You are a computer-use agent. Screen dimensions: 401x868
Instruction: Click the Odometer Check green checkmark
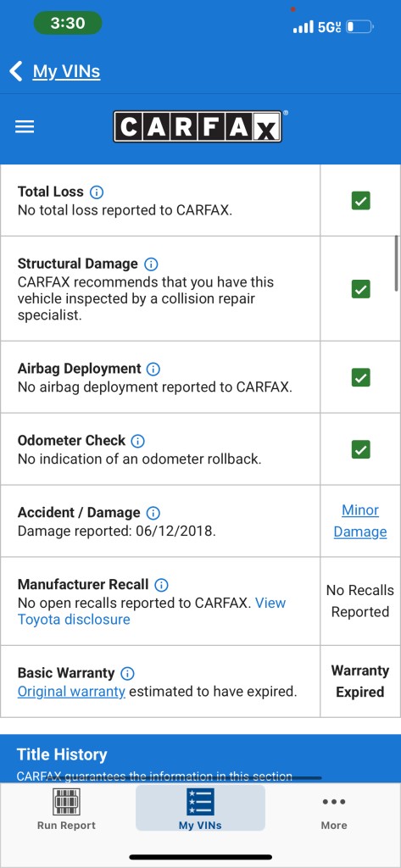361,449
